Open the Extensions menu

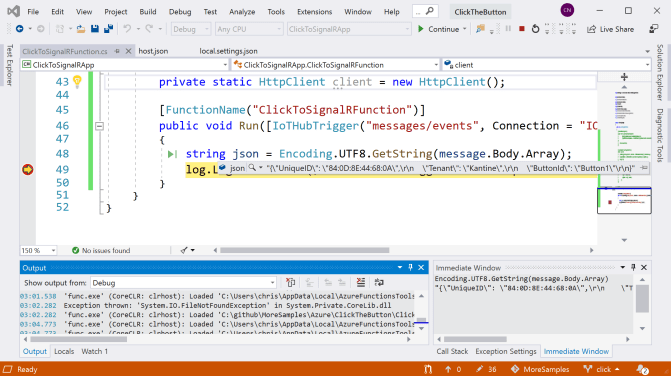(x=315, y=12)
